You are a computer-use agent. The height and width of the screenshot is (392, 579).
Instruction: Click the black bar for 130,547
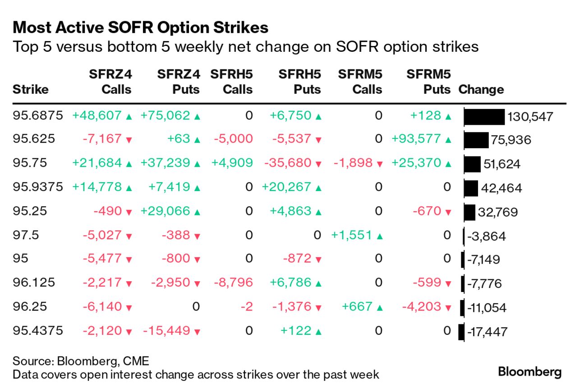[x=484, y=117]
